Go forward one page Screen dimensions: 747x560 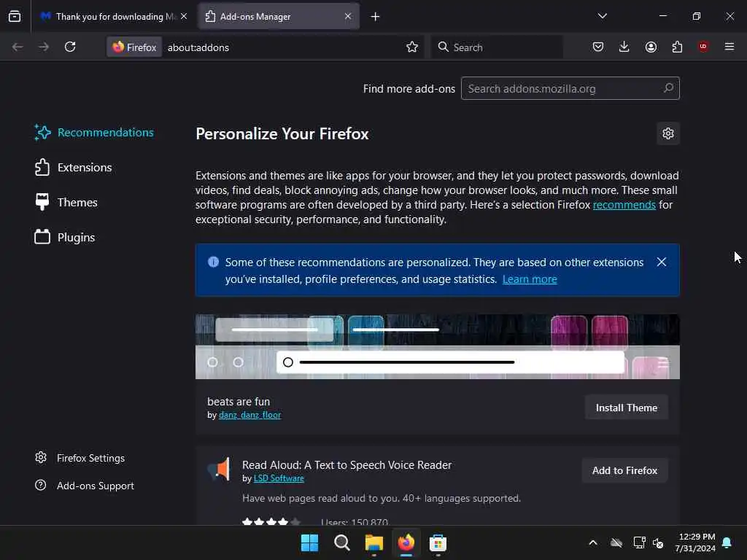click(x=44, y=47)
